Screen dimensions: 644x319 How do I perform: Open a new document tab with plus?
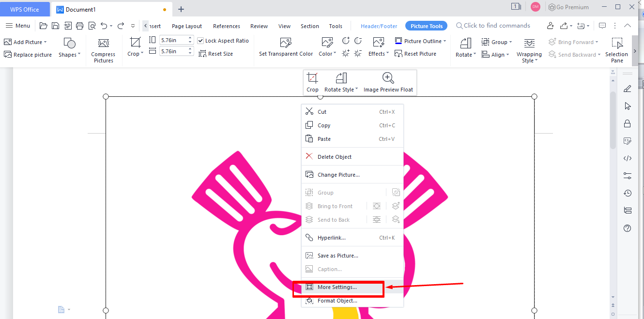[x=181, y=9]
